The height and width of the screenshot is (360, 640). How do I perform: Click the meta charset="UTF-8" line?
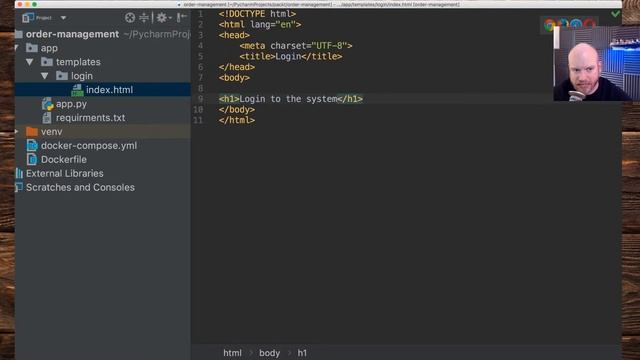[x=296, y=46]
